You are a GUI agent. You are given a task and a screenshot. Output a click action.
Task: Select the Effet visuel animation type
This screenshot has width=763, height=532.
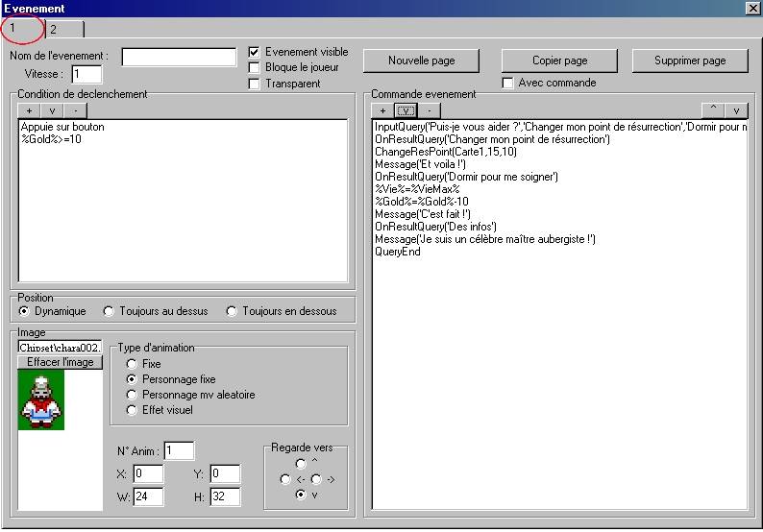(x=132, y=410)
